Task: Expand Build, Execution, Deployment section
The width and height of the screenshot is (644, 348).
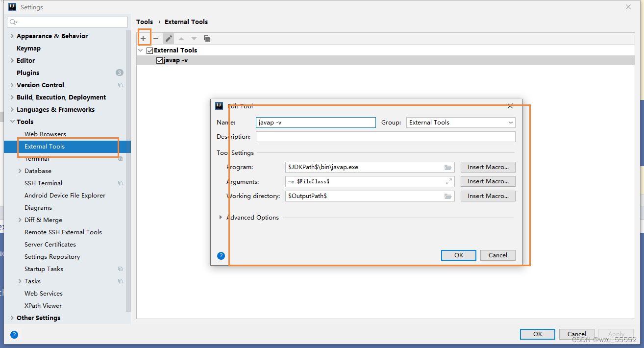Action: pos(12,98)
